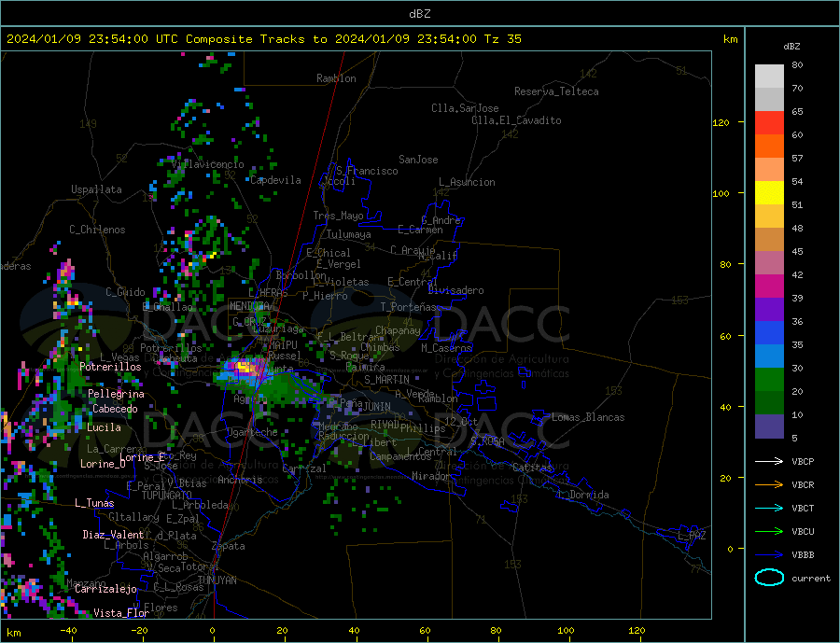Click the L_Asuncion map label
The image size is (840, 643).
[468, 182]
